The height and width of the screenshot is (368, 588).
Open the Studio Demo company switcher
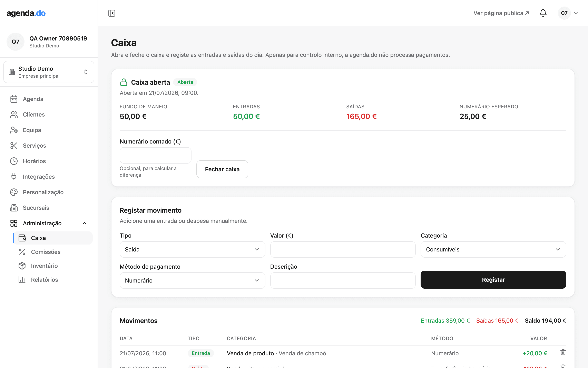[x=49, y=72]
